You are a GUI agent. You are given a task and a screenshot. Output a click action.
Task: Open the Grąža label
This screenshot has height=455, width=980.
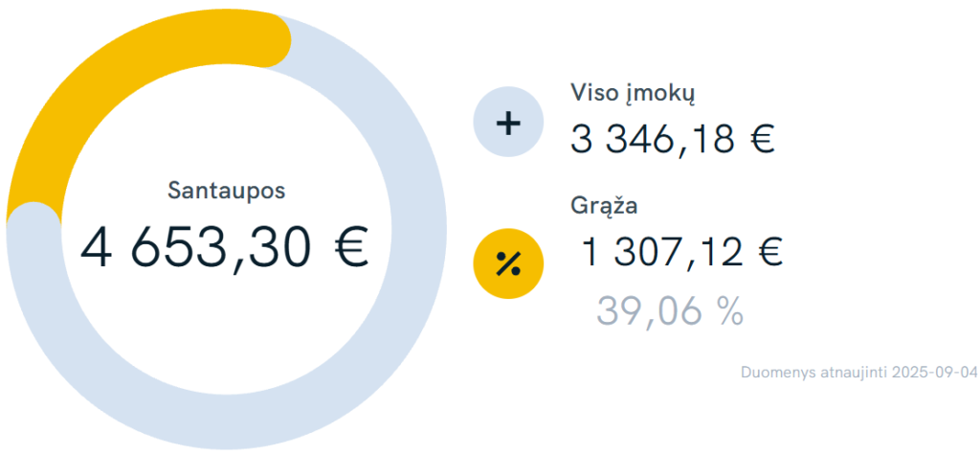point(604,205)
